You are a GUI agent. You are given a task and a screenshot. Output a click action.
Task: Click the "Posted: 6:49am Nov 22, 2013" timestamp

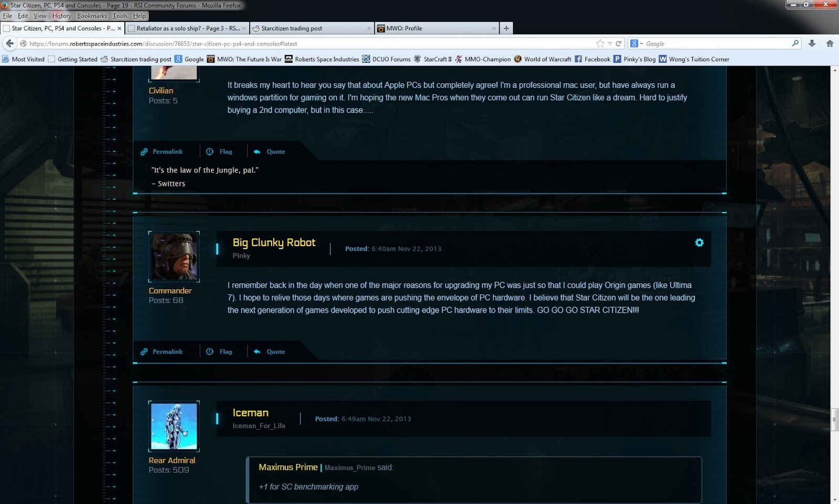(363, 419)
